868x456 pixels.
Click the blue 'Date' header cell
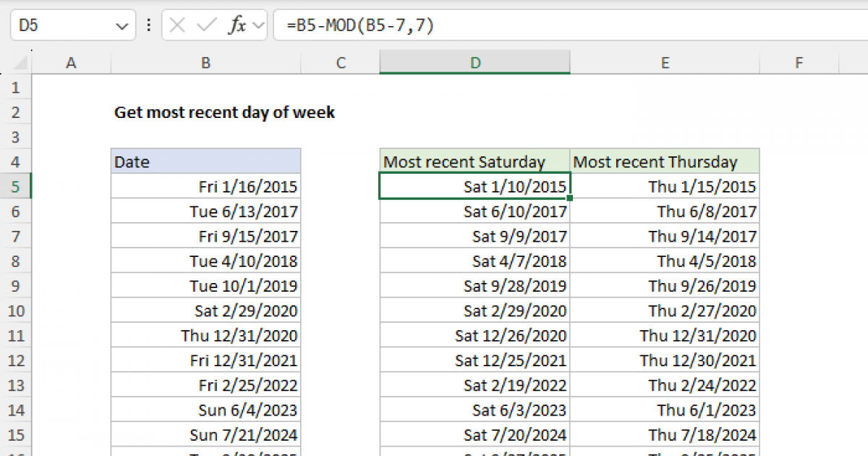[205, 161]
